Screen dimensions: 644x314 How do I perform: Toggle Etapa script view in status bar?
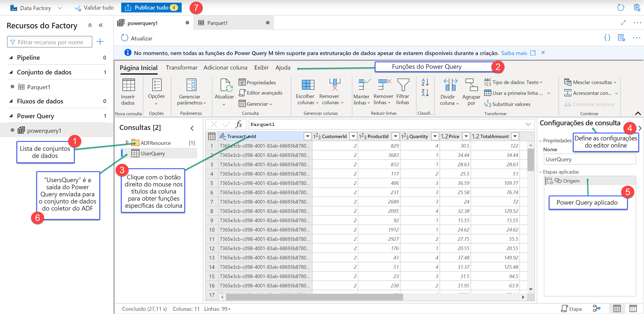tap(571, 309)
